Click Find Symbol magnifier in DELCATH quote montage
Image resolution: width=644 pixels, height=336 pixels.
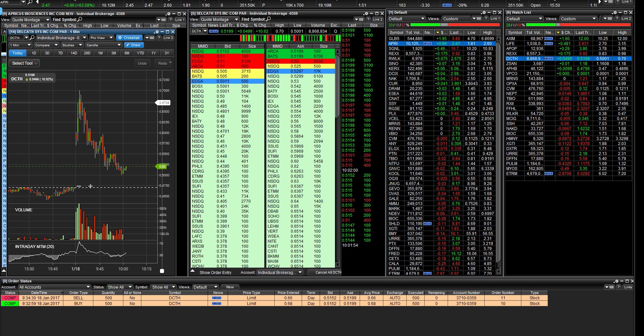tap(268, 19)
